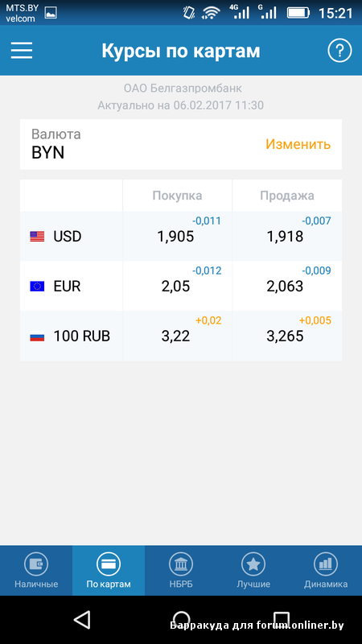Select the EUR rate row
This screenshot has height=644, width=362.
[181, 287]
